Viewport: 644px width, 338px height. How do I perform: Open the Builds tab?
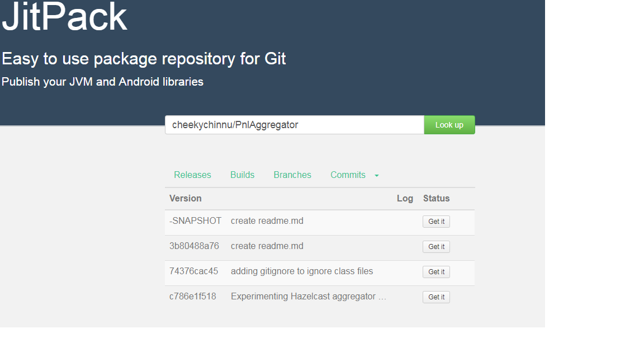point(242,175)
